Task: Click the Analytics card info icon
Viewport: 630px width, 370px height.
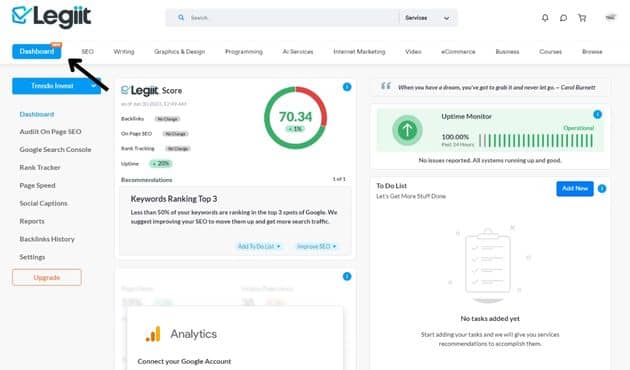Action: 347,276
